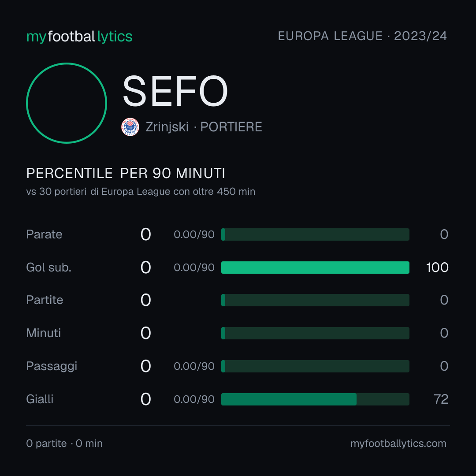476x476 pixels.
Task: Click the Gol sub. percentile value 100
Action: (x=438, y=268)
